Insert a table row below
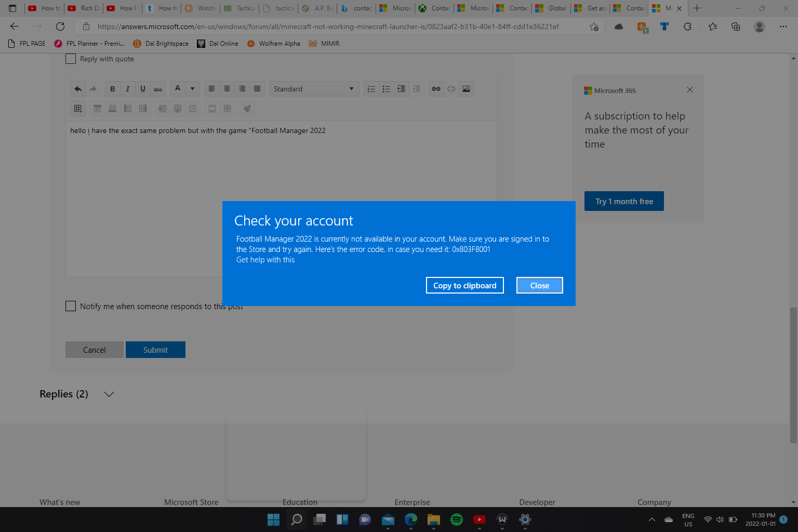This screenshot has width=798, height=532. [x=112, y=109]
